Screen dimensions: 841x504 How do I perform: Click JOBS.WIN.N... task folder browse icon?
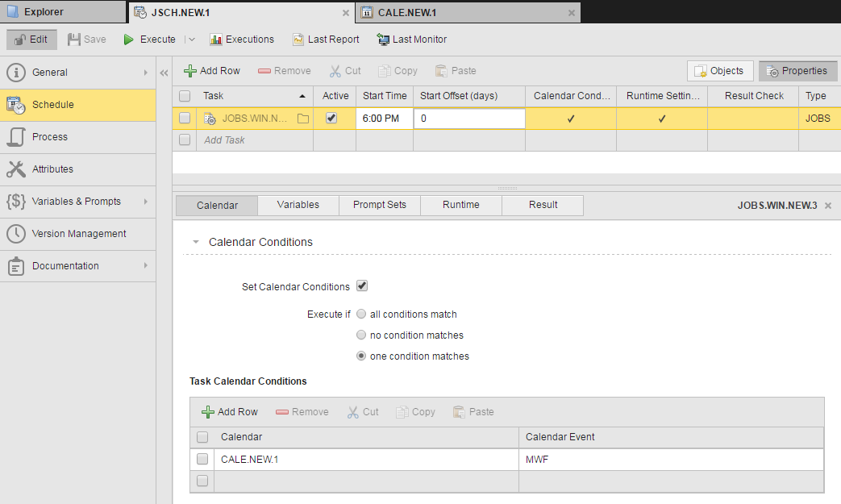point(303,119)
